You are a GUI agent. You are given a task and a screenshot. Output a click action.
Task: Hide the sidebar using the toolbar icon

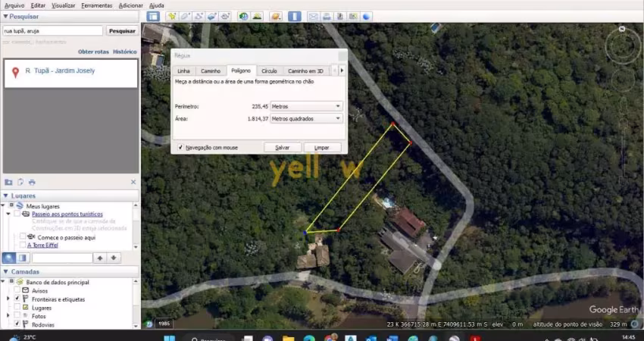click(x=153, y=16)
